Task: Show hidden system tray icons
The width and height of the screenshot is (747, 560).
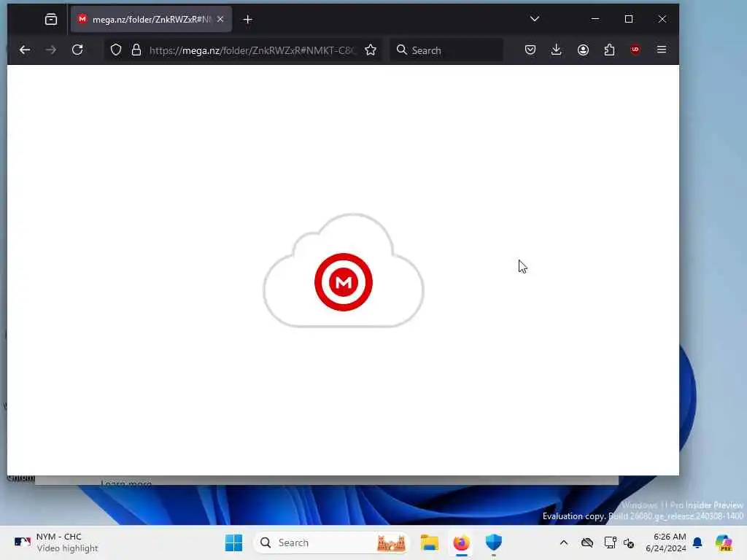Action: pos(564,542)
